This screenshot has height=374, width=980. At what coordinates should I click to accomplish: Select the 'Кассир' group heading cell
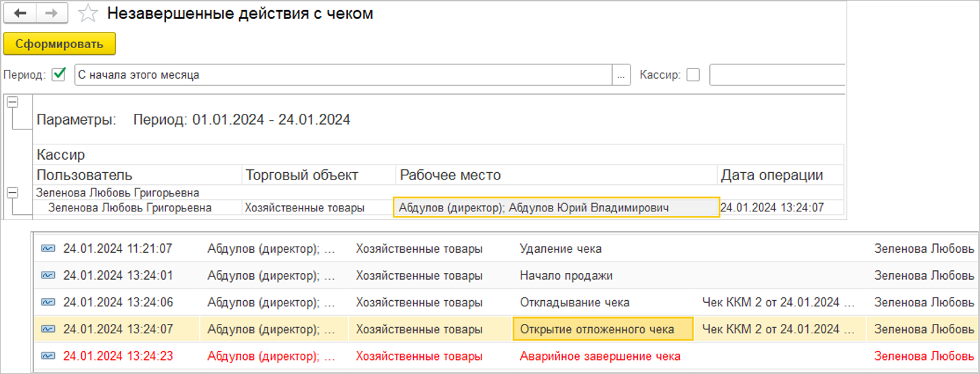[61, 155]
